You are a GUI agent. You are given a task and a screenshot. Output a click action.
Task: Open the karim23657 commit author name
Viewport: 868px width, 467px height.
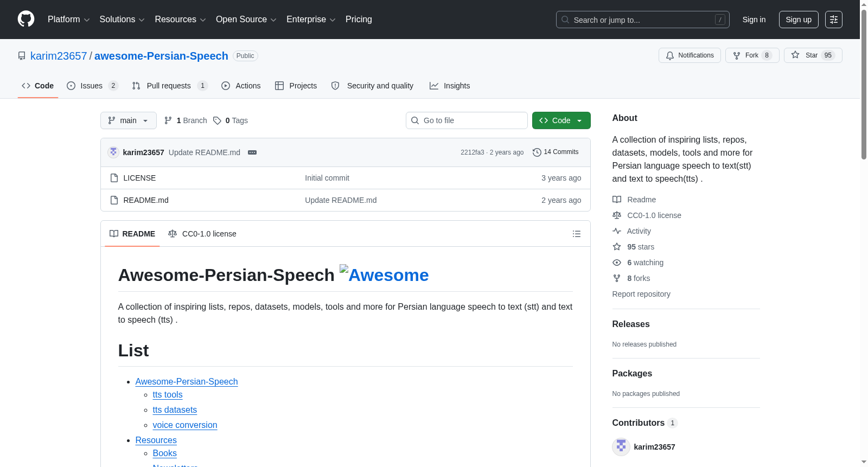click(144, 152)
